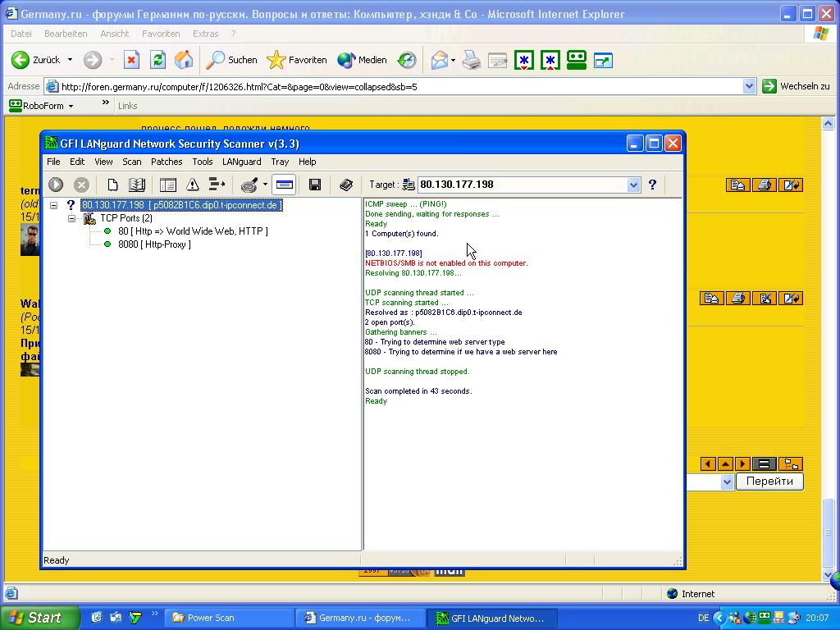Viewport: 840px width, 630px height.
Task: Open the Zurück history dropdown arrow
Action: (x=70, y=60)
